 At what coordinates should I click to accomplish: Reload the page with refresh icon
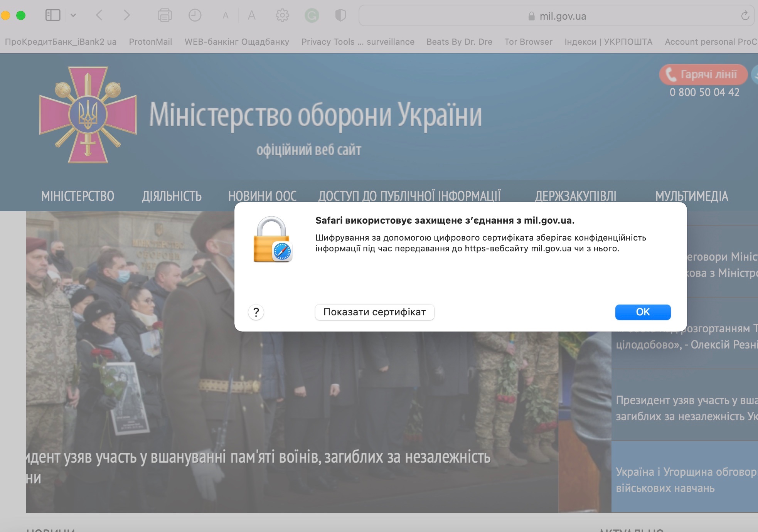(745, 16)
